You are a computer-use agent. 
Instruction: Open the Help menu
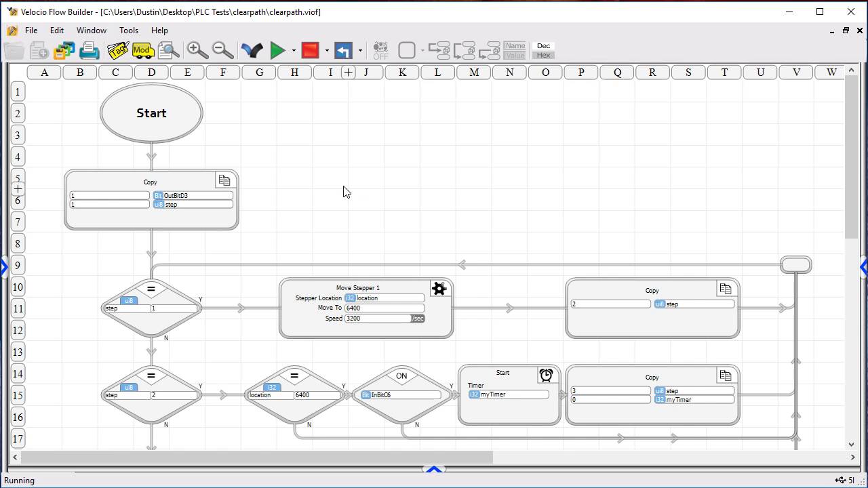(x=159, y=30)
